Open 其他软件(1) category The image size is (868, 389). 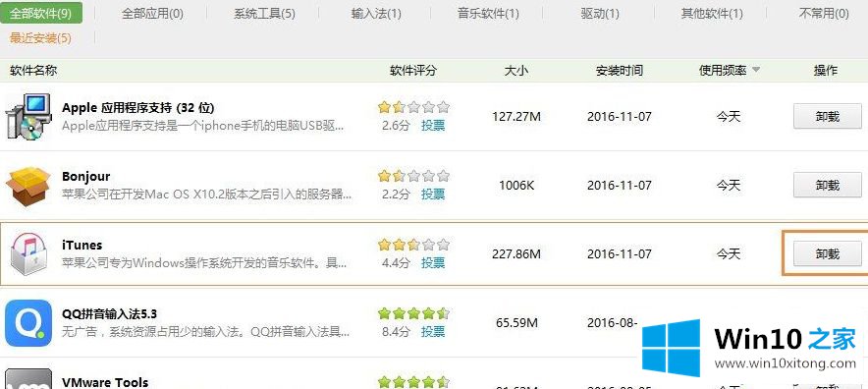(x=712, y=14)
